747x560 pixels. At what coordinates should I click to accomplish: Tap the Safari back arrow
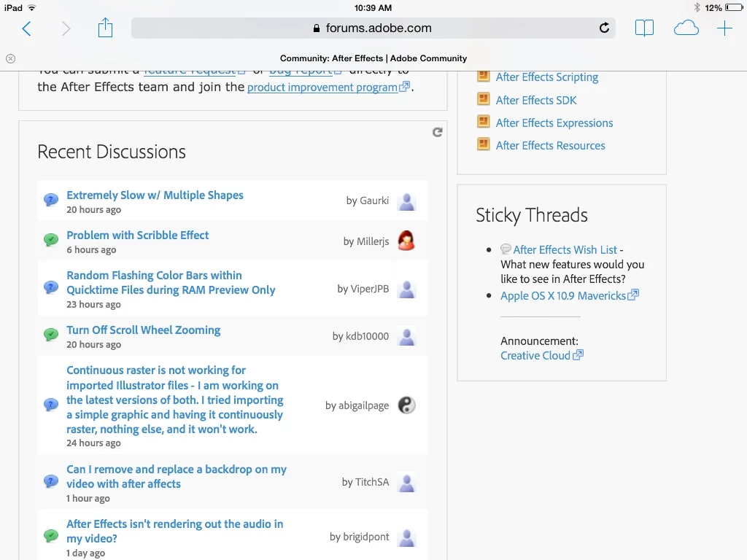(27, 28)
